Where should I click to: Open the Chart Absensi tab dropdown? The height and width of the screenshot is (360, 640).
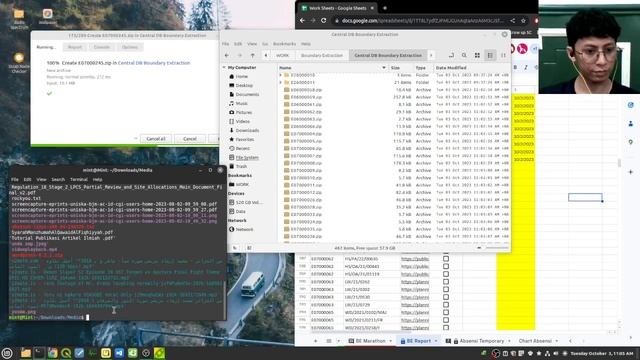pos(557,341)
